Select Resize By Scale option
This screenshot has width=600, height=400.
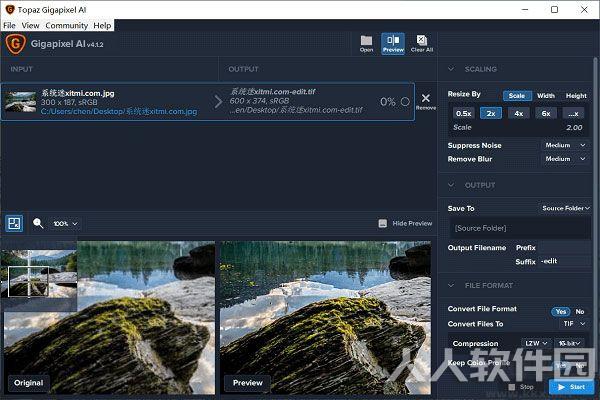tap(517, 96)
